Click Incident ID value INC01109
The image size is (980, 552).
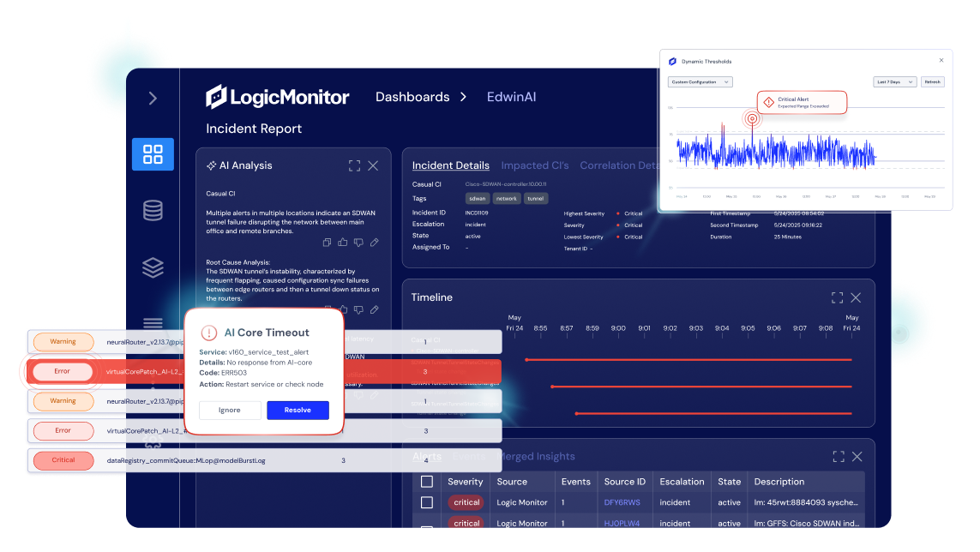point(477,213)
